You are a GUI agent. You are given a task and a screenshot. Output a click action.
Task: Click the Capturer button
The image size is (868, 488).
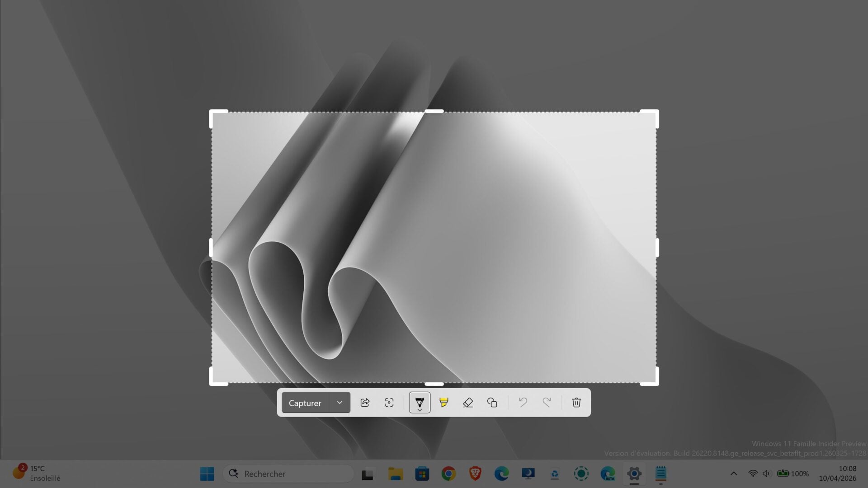click(305, 402)
